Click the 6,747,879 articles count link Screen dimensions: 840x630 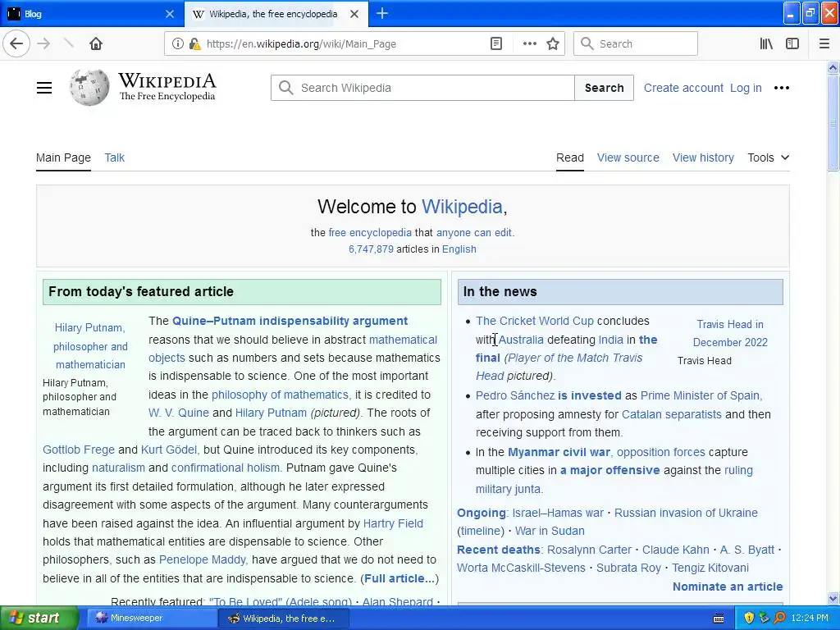click(371, 249)
